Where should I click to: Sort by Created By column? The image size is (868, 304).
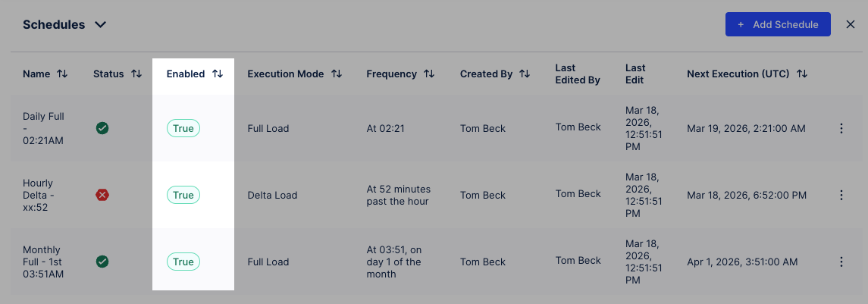click(x=525, y=74)
